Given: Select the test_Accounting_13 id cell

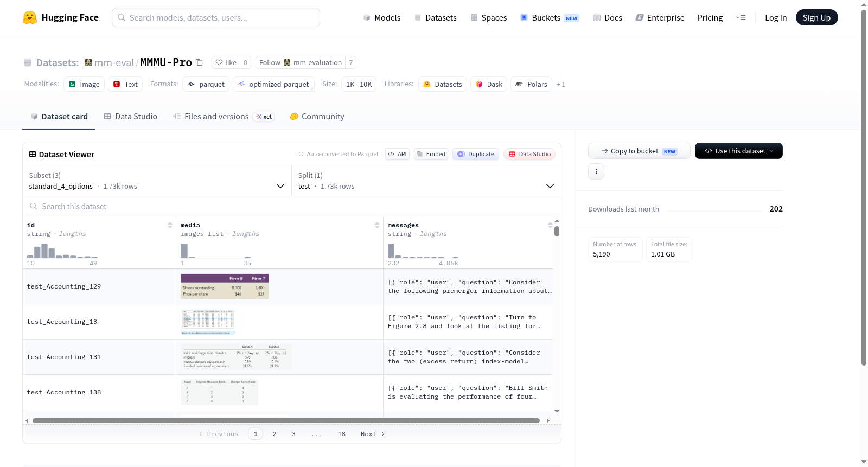Looking at the screenshot, I should point(99,322).
